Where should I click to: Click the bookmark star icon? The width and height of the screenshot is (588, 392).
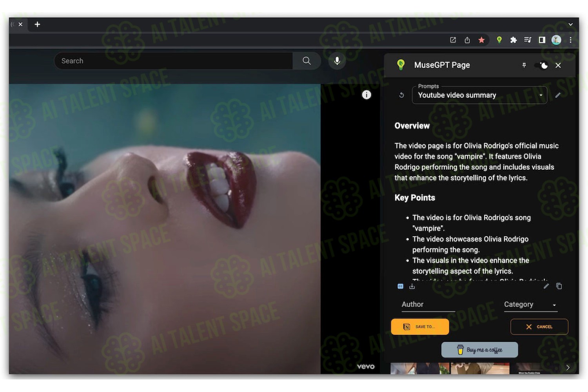[481, 40]
